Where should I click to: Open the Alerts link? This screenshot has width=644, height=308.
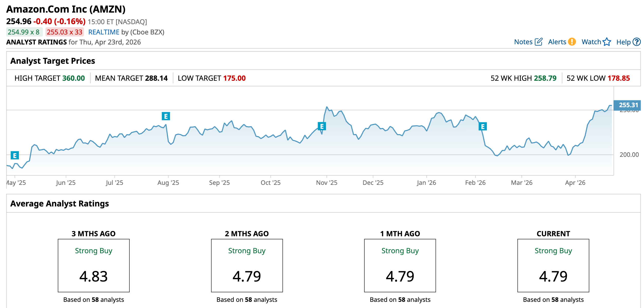(x=557, y=42)
